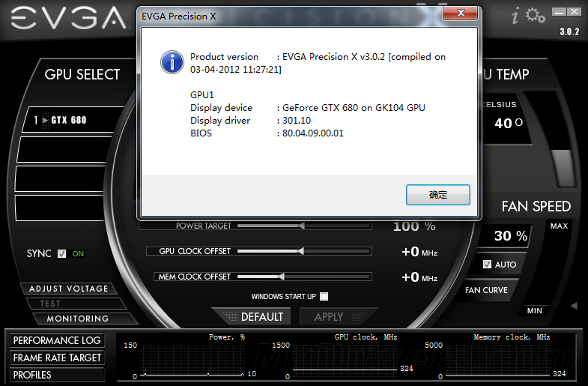Click the ON label next to SYNC

(x=78, y=254)
